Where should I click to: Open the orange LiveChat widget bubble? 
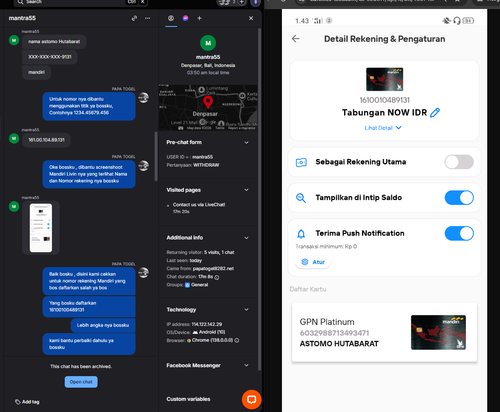click(251, 400)
